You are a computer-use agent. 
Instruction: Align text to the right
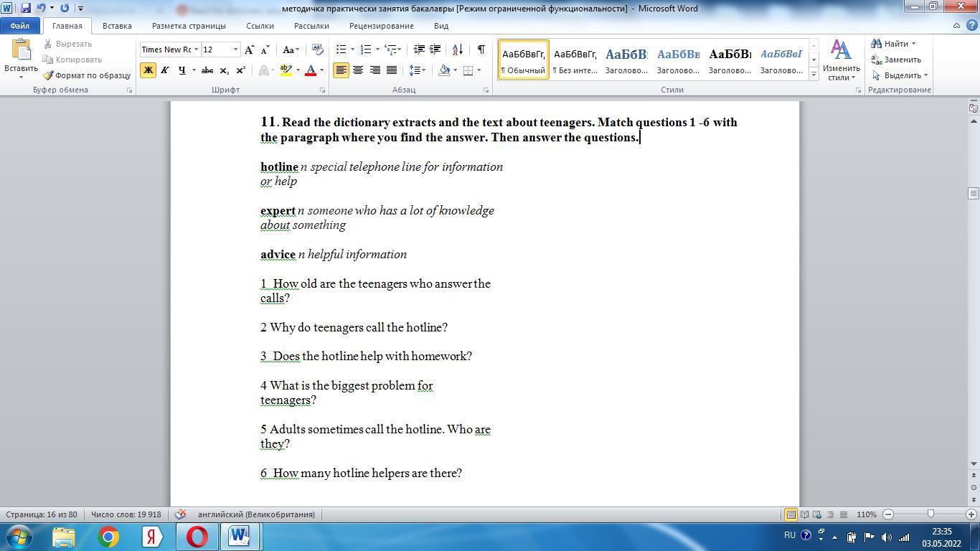(x=374, y=70)
